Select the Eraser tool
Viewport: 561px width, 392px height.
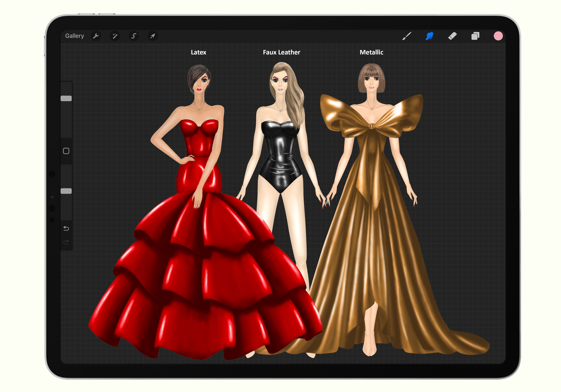pos(452,36)
